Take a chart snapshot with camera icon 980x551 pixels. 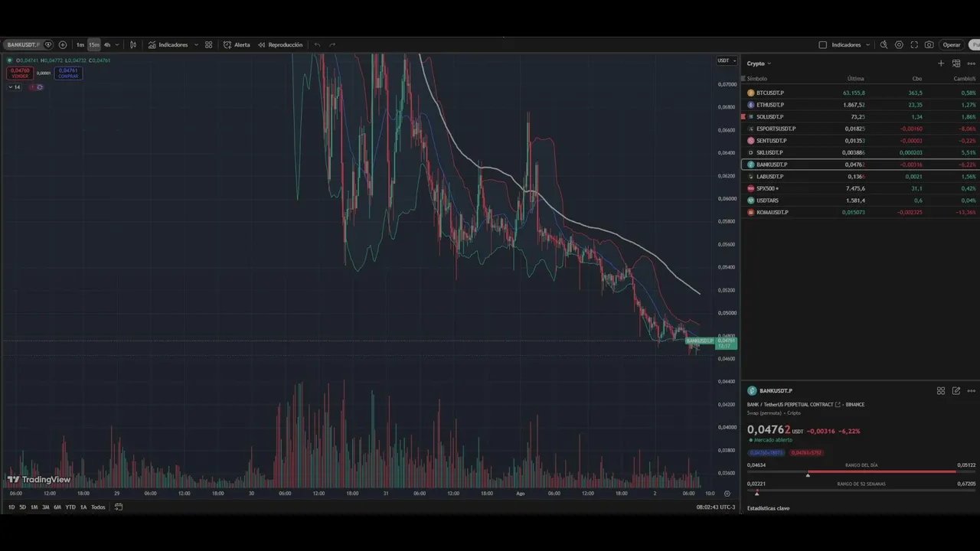(x=929, y=45)
